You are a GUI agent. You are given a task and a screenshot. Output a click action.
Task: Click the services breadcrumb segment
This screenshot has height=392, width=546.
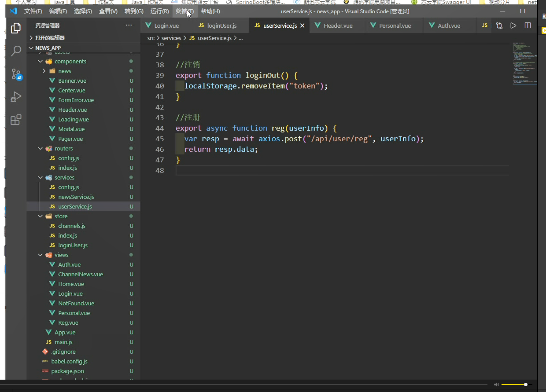[x=171, y=38]
